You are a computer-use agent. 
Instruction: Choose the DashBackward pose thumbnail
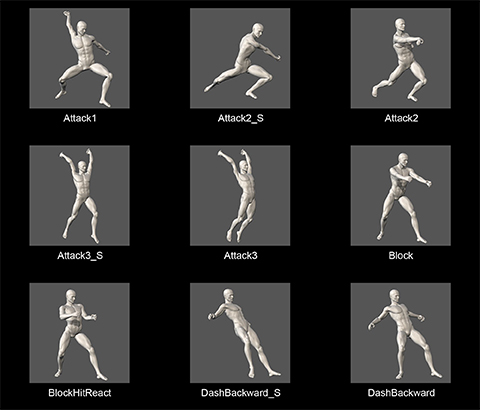coord(401,333)
